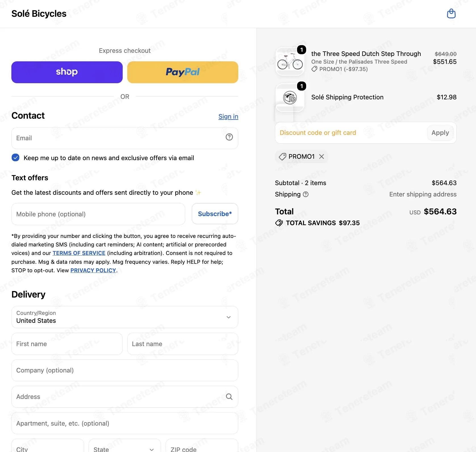Image resolution: width=476 pixels, height=452 pixels.
Task: Expand the Country/Region dropdown
Action: tap(125, 317)
